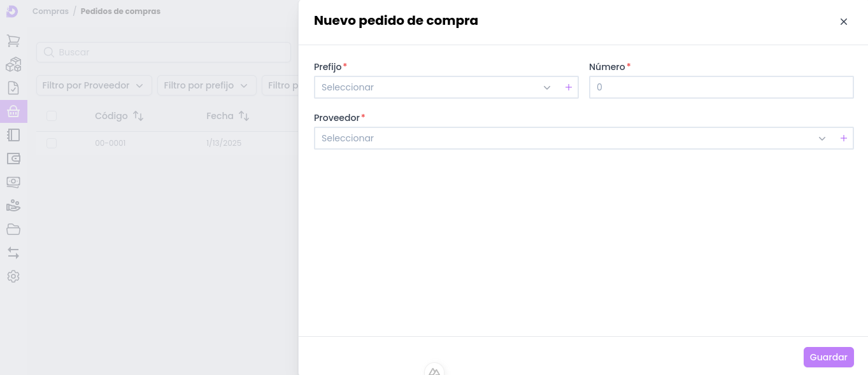Open the stacked boxes inventory icon

coord(13,64)
